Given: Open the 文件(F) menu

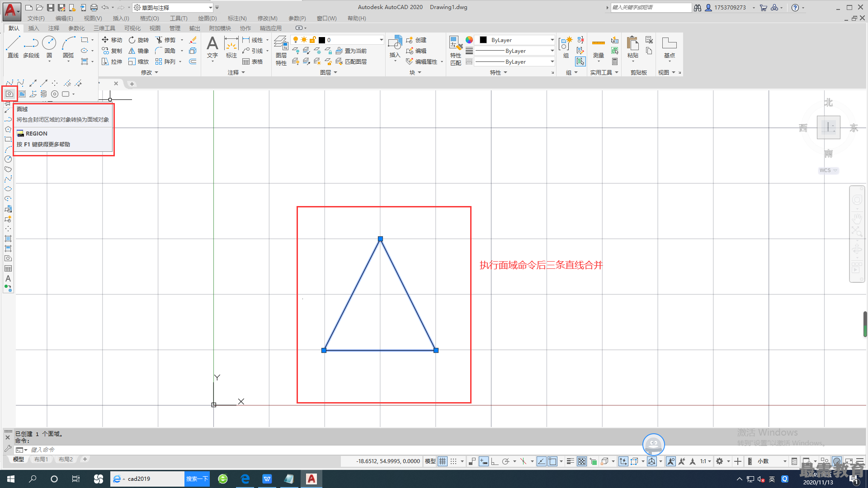Looking at the screenshot, I should pyautogui.click(x=36, y=19).
